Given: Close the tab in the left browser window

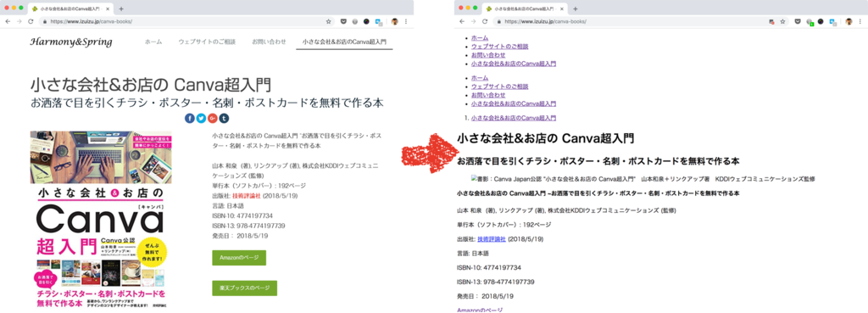Looking at the screenshot, I should point(108,8).
